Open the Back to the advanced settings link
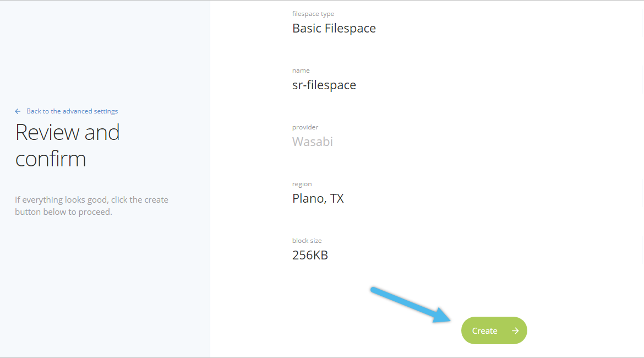 pyautogui.click(x=72, y=111)
